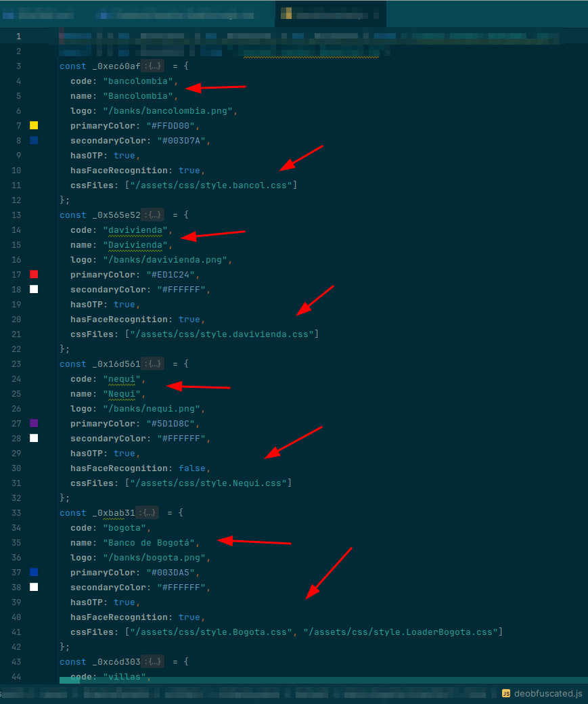The width and height of the screenshot is (588, 704).
Task: Click "/assets/css/style.bancol.css" string
Action: click(211, 185)
